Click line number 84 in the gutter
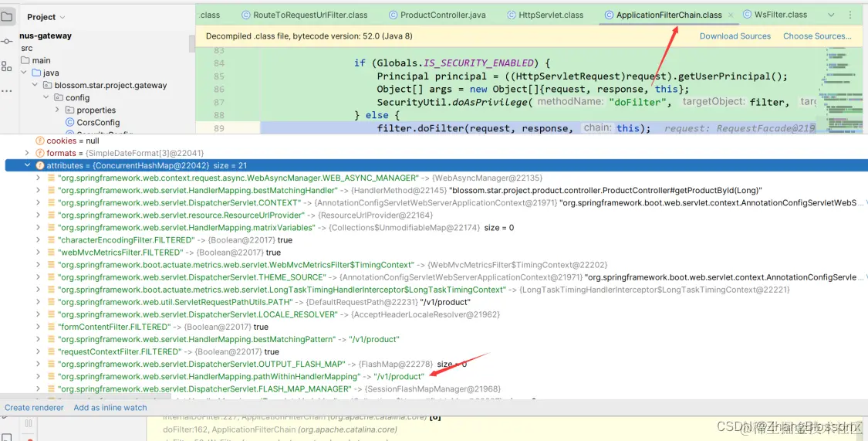Image resolution: width=868 pixels, height=441 pixels. pos(219,63)
